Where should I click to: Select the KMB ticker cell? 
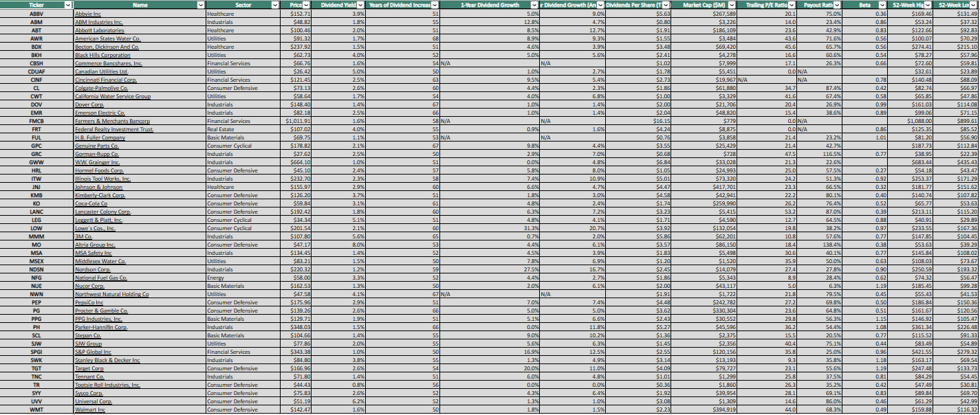tap(36, 195)
